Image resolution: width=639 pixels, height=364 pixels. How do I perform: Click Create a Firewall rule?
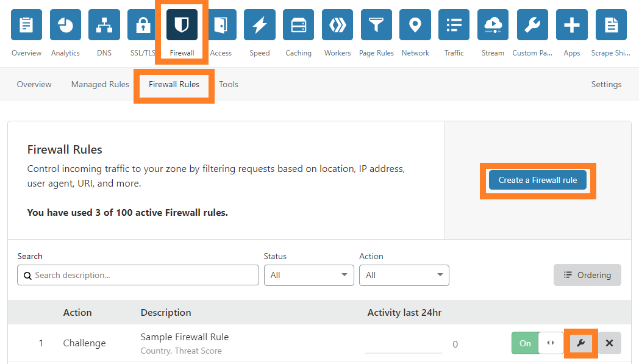coord(537,180)
